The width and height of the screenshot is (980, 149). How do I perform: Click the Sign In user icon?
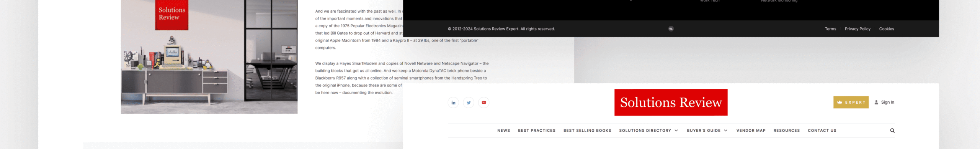click(x=876, y=102)
